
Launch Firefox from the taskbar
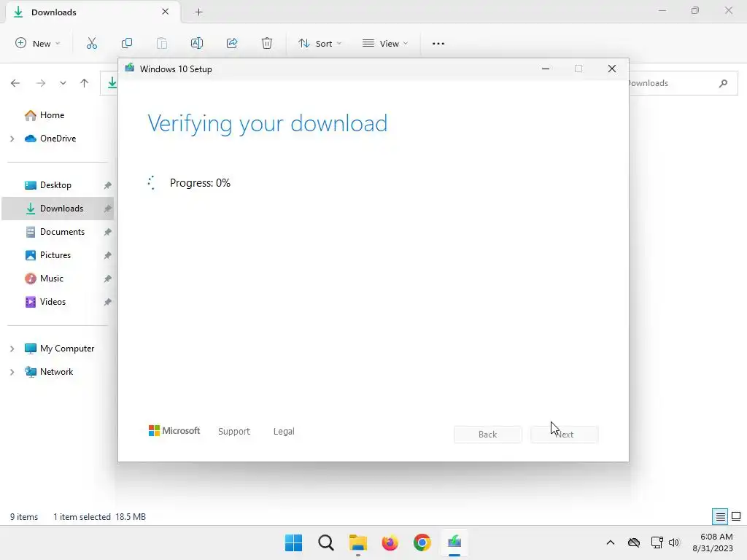[x=390, y=542]
